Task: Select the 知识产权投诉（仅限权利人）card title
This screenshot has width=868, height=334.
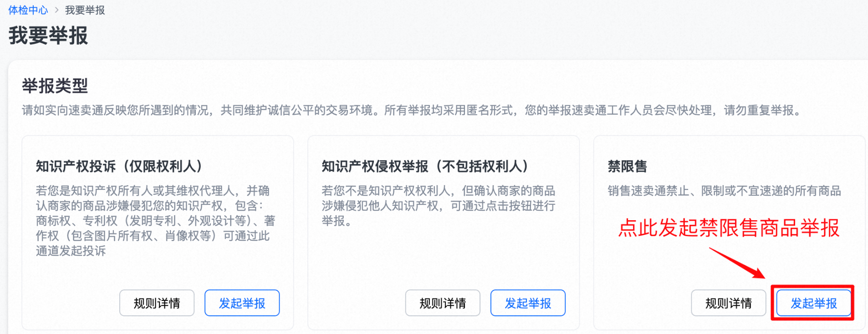Action: coord(119,167)
